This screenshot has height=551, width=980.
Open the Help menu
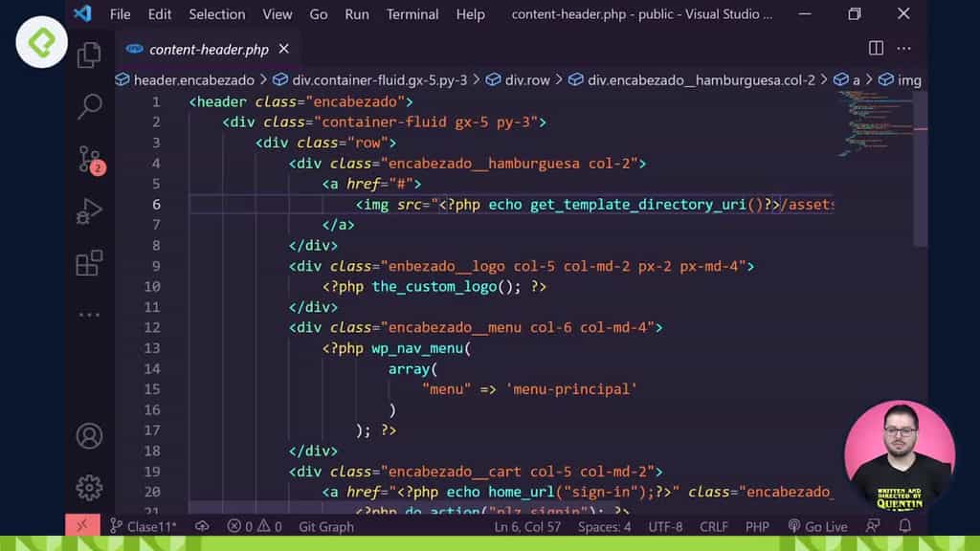tap(470, 13)
